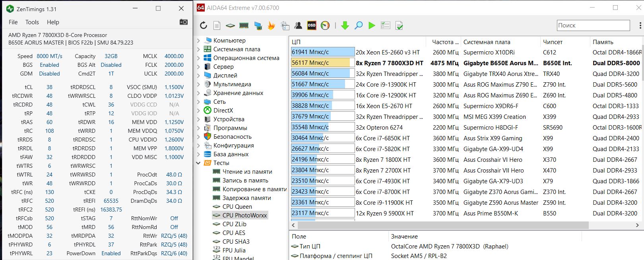This screenshot has height=260, width=644.
Task: Open the SensorPanel gauge icon
Action: point(325,25)
